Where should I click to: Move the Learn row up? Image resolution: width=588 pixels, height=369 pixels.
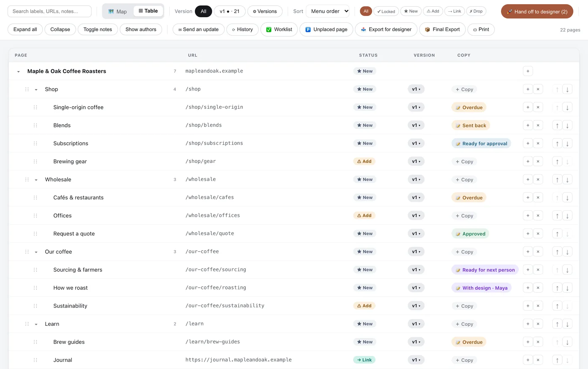click(557, 324)
